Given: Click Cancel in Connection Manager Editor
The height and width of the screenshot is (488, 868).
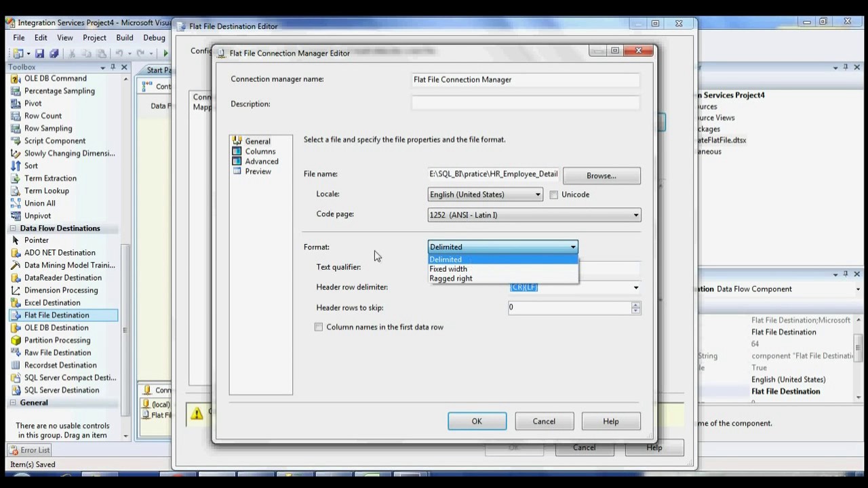Looking at the screenshot, I should 544,422.
